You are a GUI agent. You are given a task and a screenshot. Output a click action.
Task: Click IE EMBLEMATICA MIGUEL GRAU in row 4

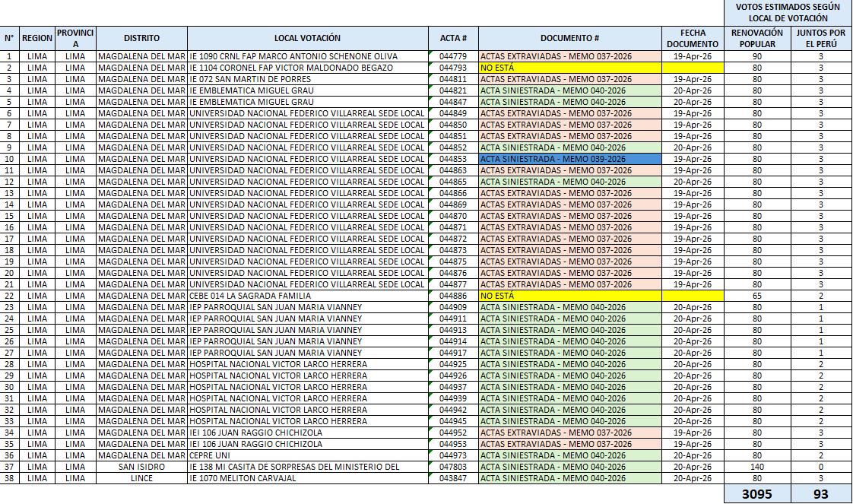[307, 90]
